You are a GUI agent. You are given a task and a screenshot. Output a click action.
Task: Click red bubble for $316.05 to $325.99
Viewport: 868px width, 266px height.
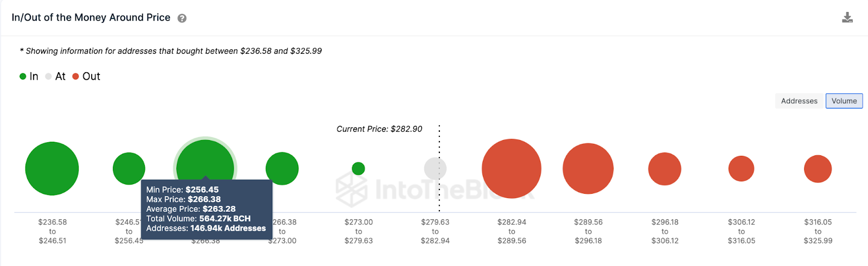(x=818, y=169)
